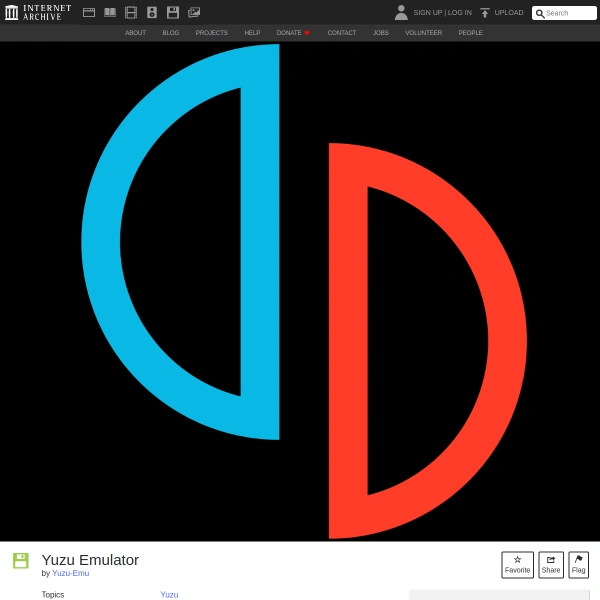Open the Software floppy disk icon
This screenshot has width=600, height=600.
click(173, 13)
